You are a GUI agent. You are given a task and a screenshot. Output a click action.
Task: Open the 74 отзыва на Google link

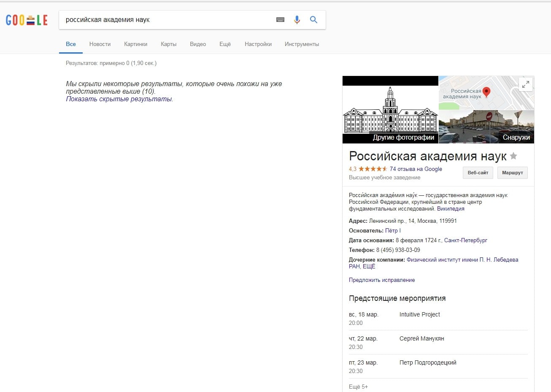coord(416,169)
